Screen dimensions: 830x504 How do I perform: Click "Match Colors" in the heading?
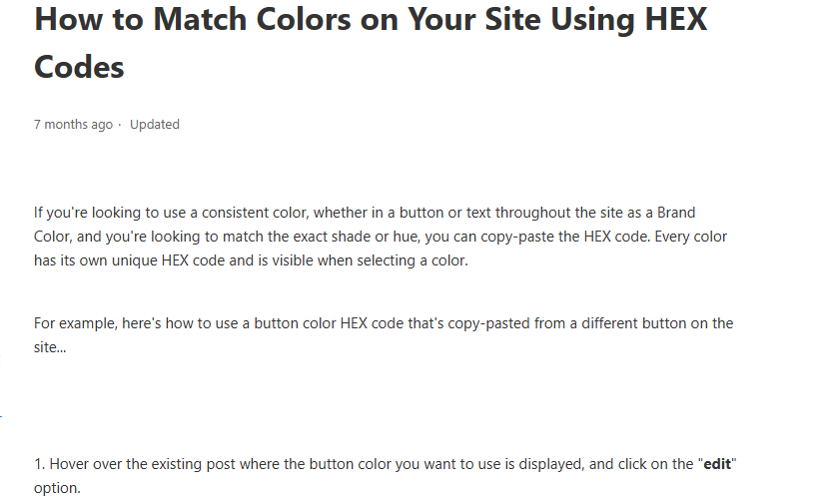pyautogui.click(x=252, y=19)
